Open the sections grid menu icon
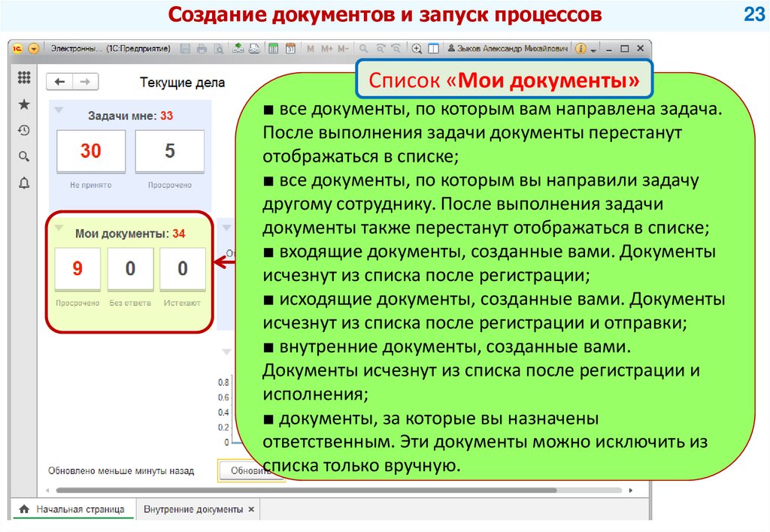This screenshot has width=770, height=532. (x=23, y=77)
